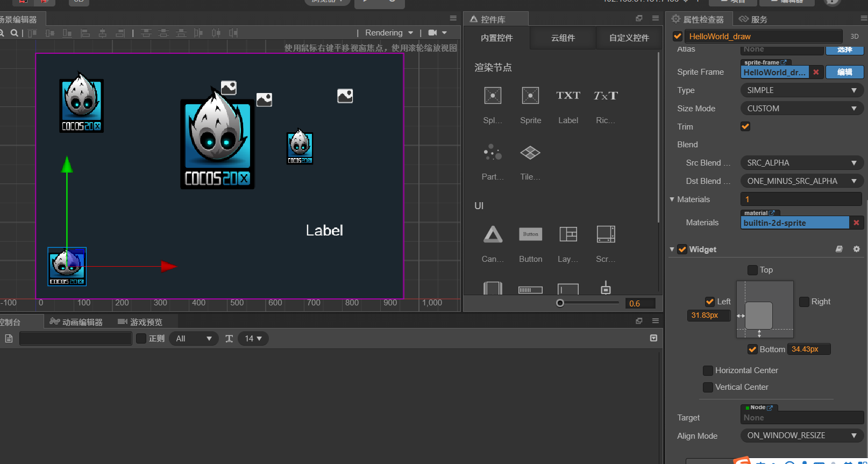Toggle the HelloWorld_draw node active checkbox
Viewport: 868px width, 464px height.
[678, 36]
